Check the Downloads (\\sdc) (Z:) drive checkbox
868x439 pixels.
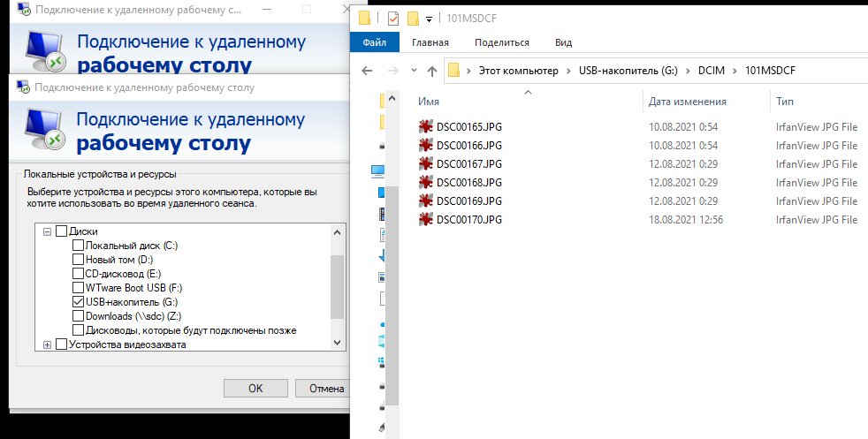click(x=78, y=316)
